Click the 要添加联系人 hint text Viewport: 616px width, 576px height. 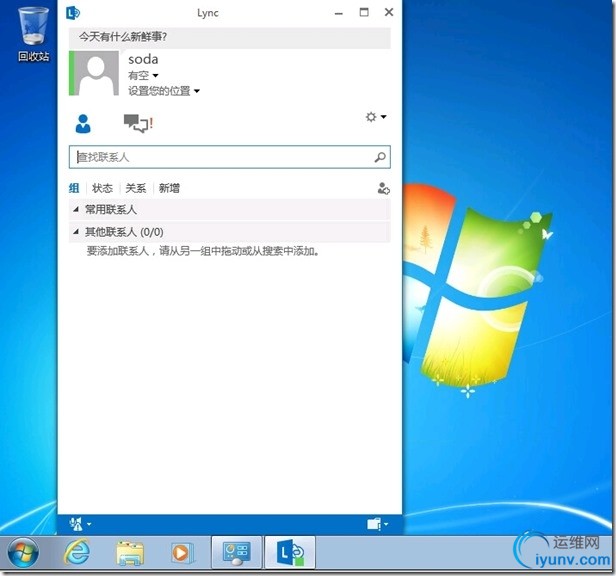click(x=203, y=251)
